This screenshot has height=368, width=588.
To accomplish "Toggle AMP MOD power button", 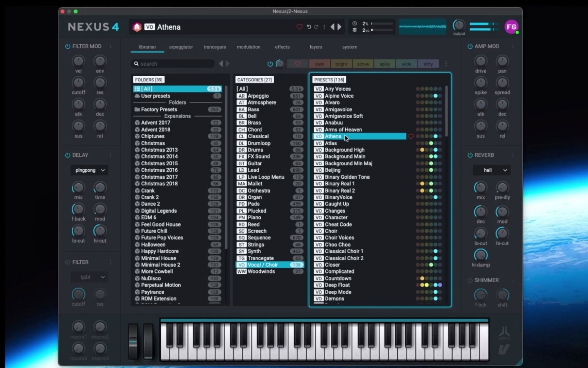I will coord(470,46).
